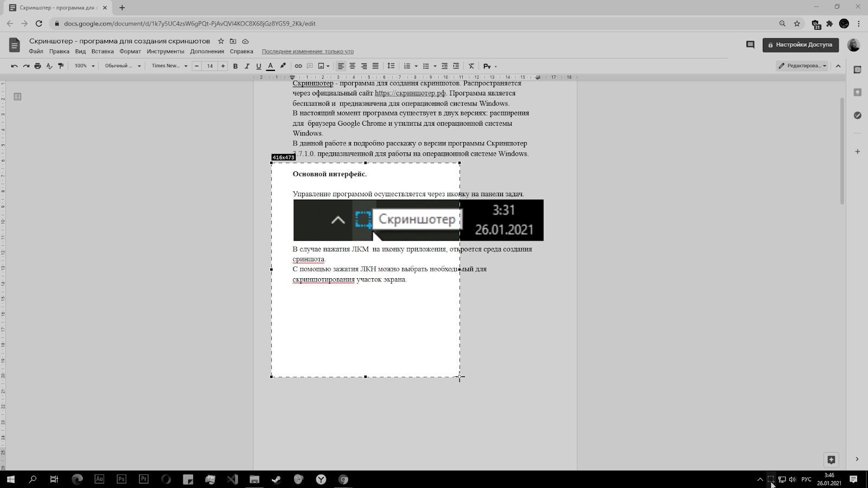Open the Times New font dropdown
Viewport: 868px width, 488px height.
pyautogui.click(x=169, y=66)
